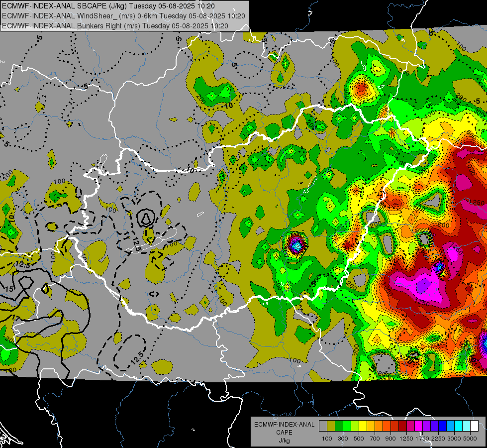Click the legend title ECMWF-INDEX-ANAL
Image resolution: width=487 pixels, height=448 pixels.
pos(284,425)
